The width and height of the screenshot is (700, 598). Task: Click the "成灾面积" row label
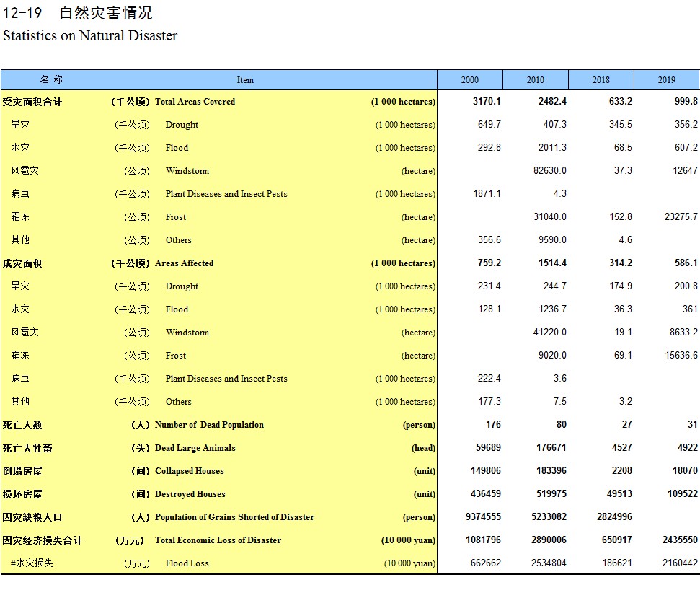(22, 263)
